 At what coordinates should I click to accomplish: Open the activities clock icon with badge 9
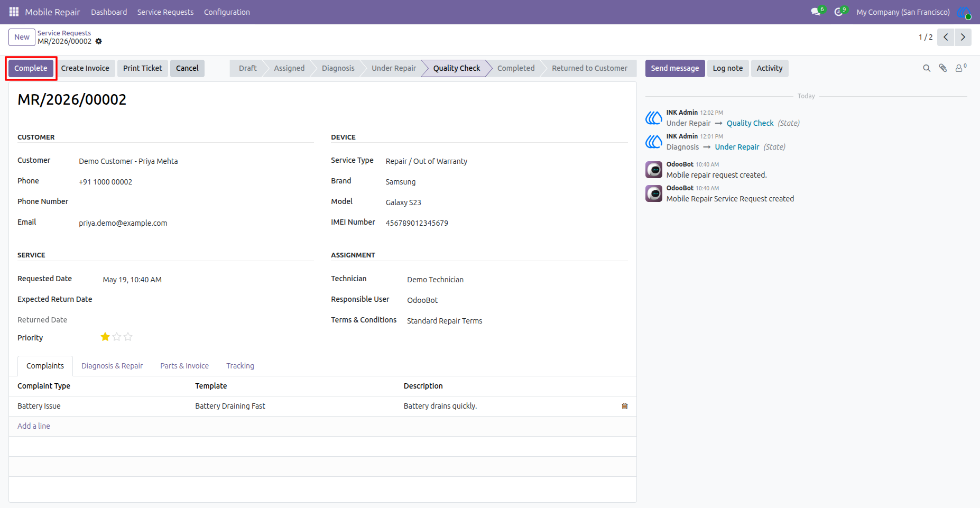(840, 12)
